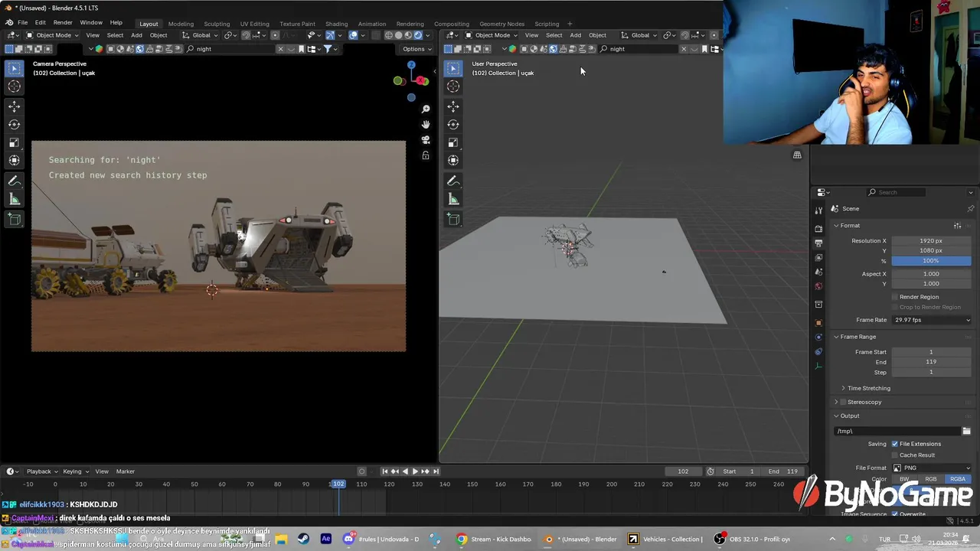
Task: Open the Object properties tab
Action: coord(818,322)
